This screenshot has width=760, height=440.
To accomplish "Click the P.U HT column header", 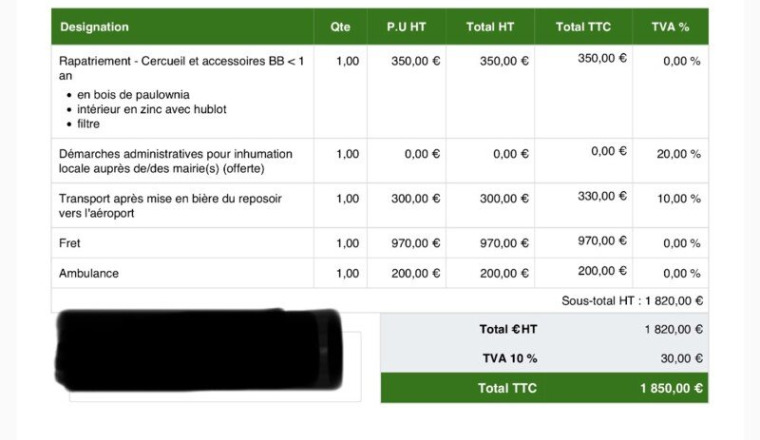I will click(406, 27).
